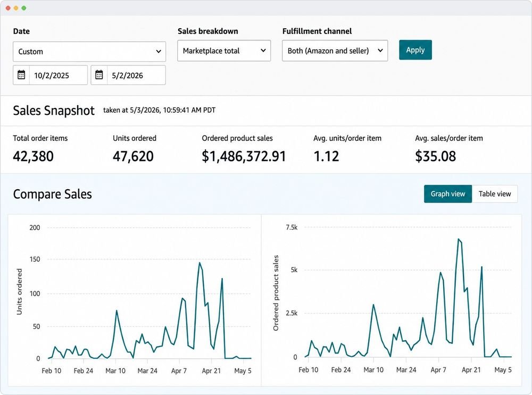Click the 7.5k axis label in sales chart
Viewport: 532px width, 395px height.
pyautogui.click(x=292, y=228)
